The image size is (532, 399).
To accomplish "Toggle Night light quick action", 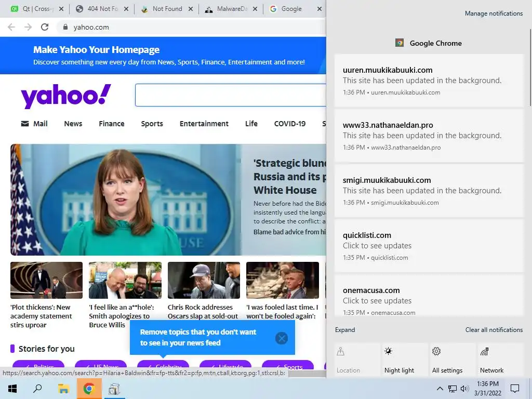I will tap(405, 360).
